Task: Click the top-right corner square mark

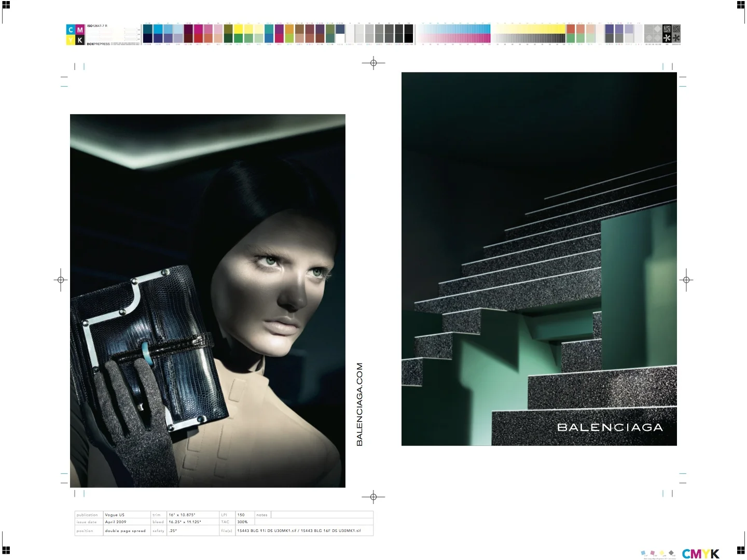Action: [x=741, y=5]
